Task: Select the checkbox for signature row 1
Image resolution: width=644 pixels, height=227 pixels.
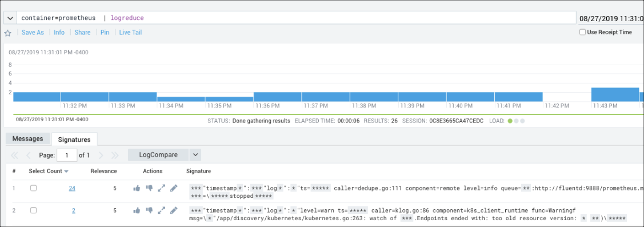Action: [x=34, y=188]
